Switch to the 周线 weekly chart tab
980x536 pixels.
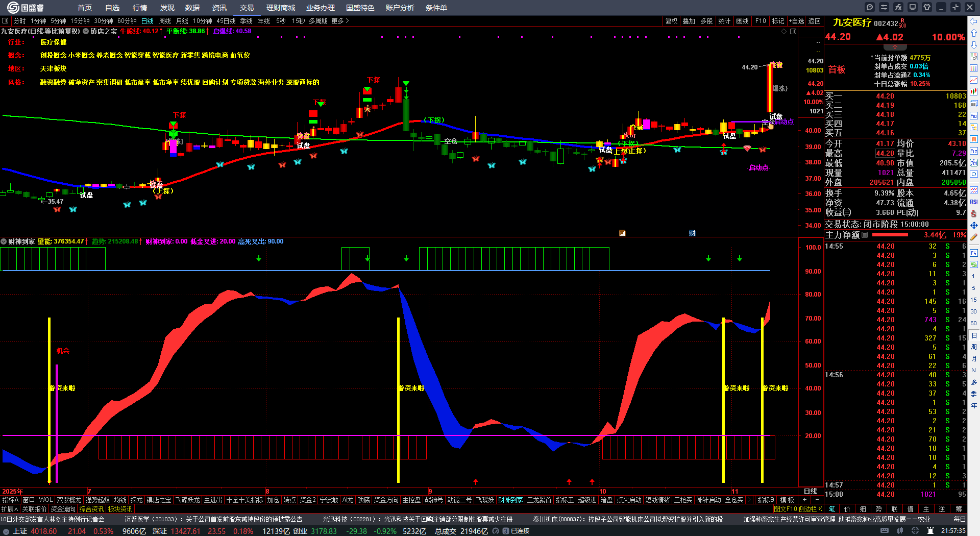pyautogui.click(x=165, y=21)
